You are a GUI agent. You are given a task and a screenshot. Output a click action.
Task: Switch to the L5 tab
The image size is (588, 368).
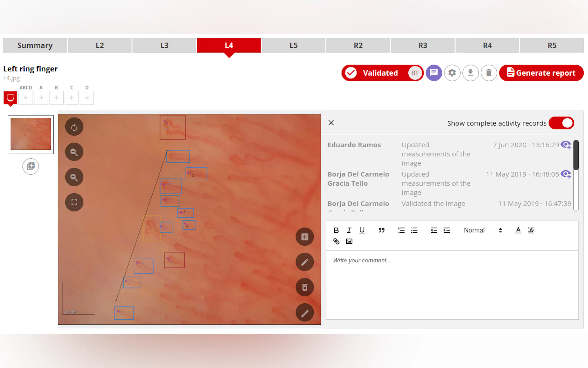(x=293, y=45)
